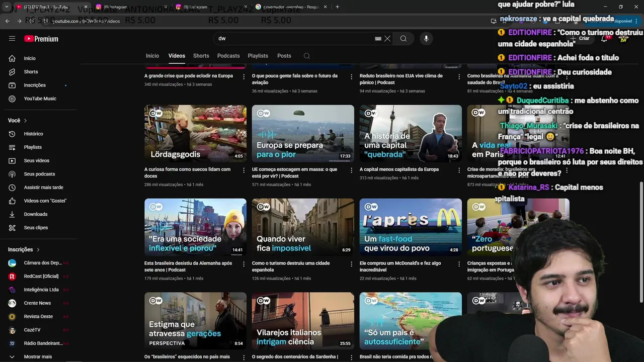Open the on-screen keyboard icon in search

[x=378, y=39]
